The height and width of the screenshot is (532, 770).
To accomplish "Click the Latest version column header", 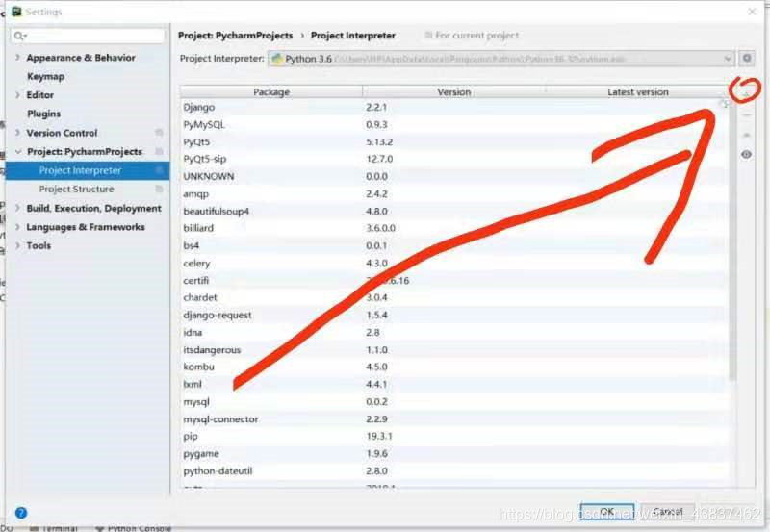I will point(637,91).
